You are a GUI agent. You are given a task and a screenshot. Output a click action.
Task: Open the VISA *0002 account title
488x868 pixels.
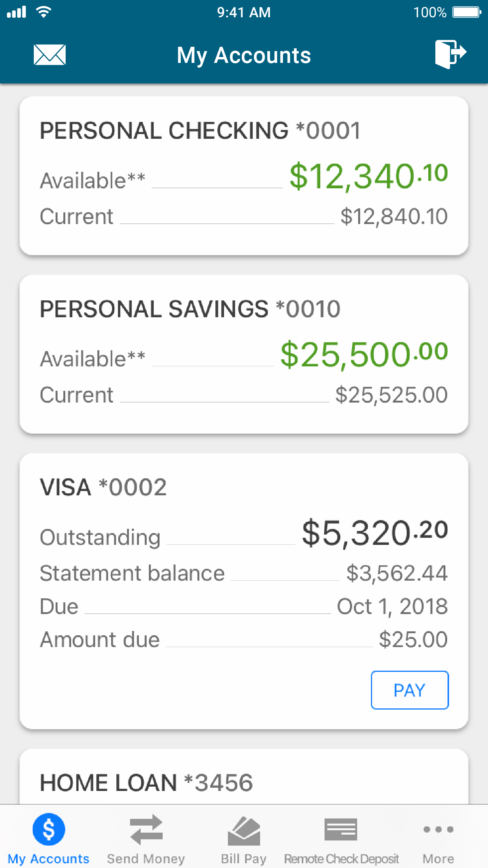[x=103, y=487]
